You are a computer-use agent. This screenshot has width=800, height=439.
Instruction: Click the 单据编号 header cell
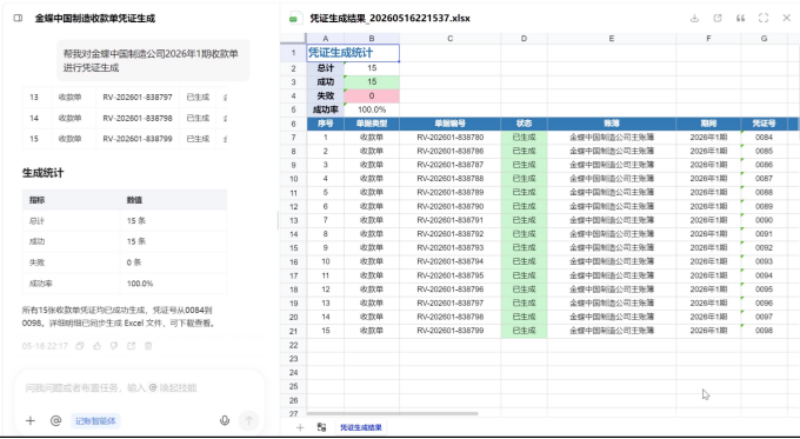coord(450,124)
